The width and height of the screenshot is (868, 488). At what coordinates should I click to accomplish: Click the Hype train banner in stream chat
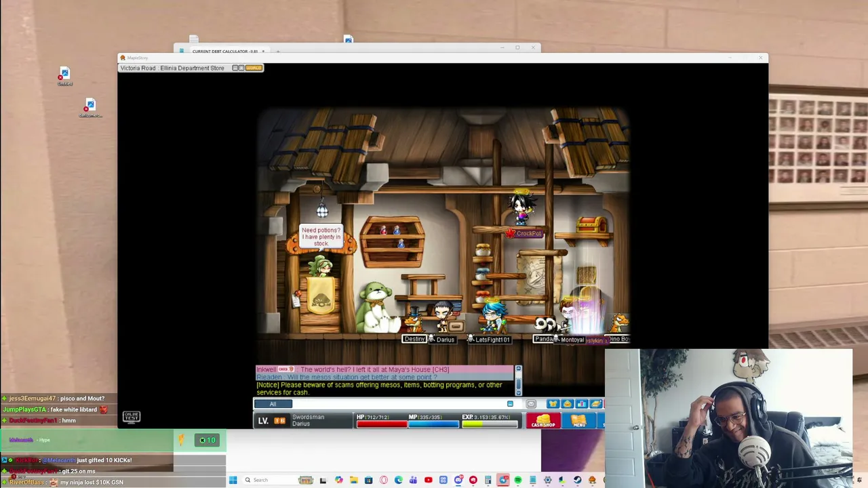click(x=113, y=441)
